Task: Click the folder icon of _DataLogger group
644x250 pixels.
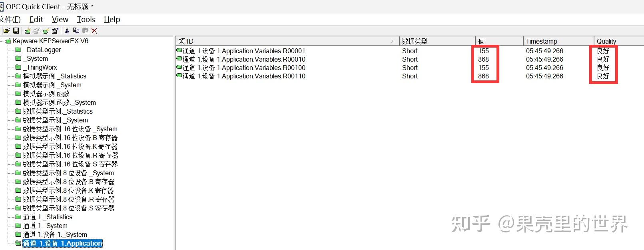Action: tap(18, 50)
